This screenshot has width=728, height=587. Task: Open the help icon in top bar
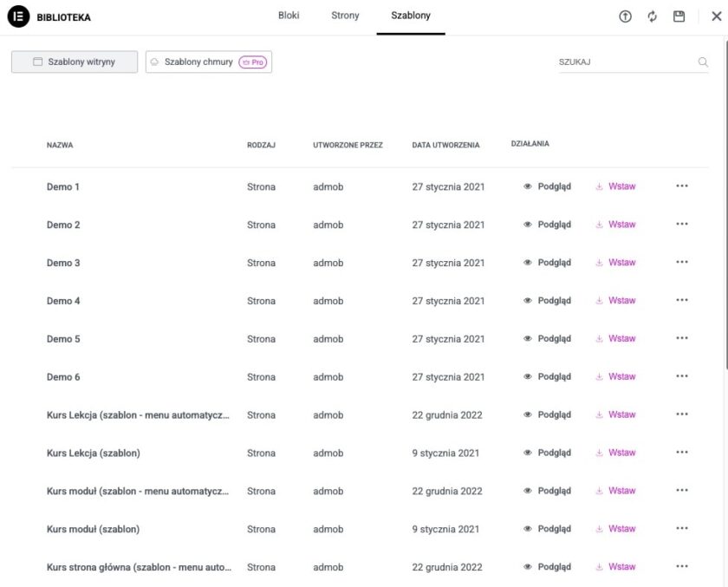625,16
